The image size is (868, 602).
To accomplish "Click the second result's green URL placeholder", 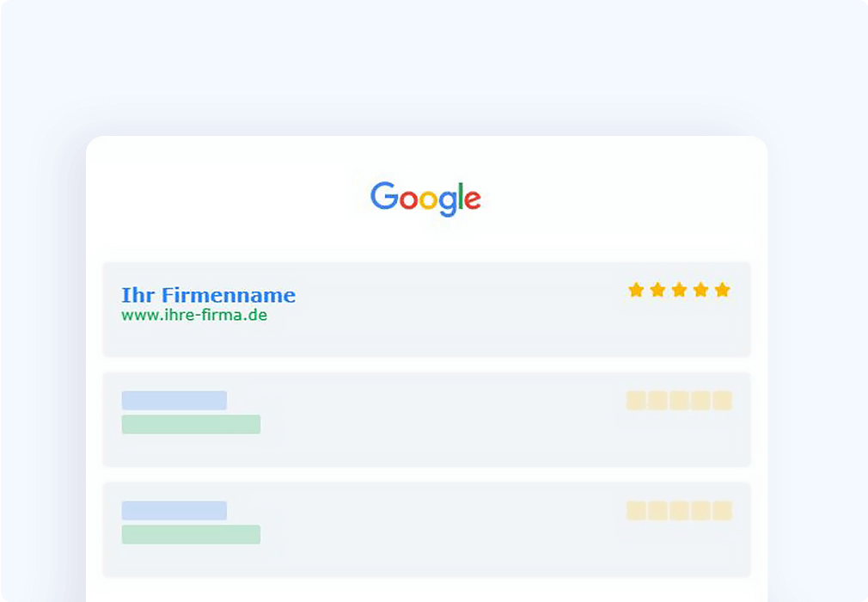I will (191, 424).
